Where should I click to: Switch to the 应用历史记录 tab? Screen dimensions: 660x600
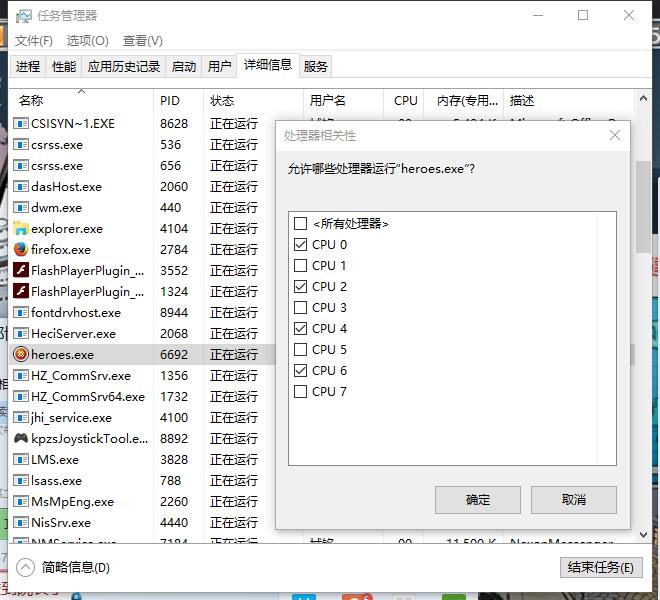(x=124, y=67)
